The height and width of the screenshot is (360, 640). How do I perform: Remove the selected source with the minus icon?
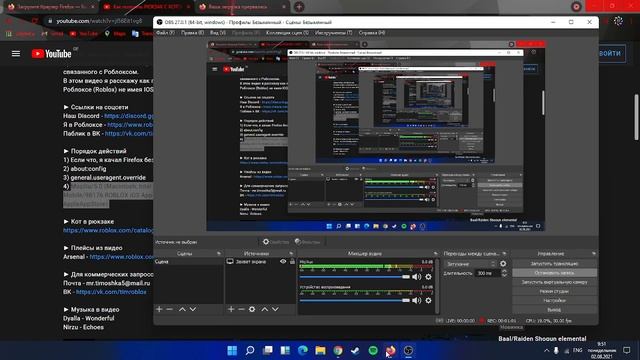241,309
